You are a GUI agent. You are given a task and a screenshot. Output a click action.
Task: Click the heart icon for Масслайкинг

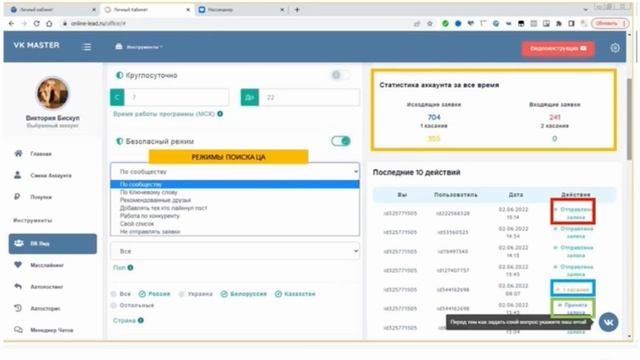pos(18,265)
